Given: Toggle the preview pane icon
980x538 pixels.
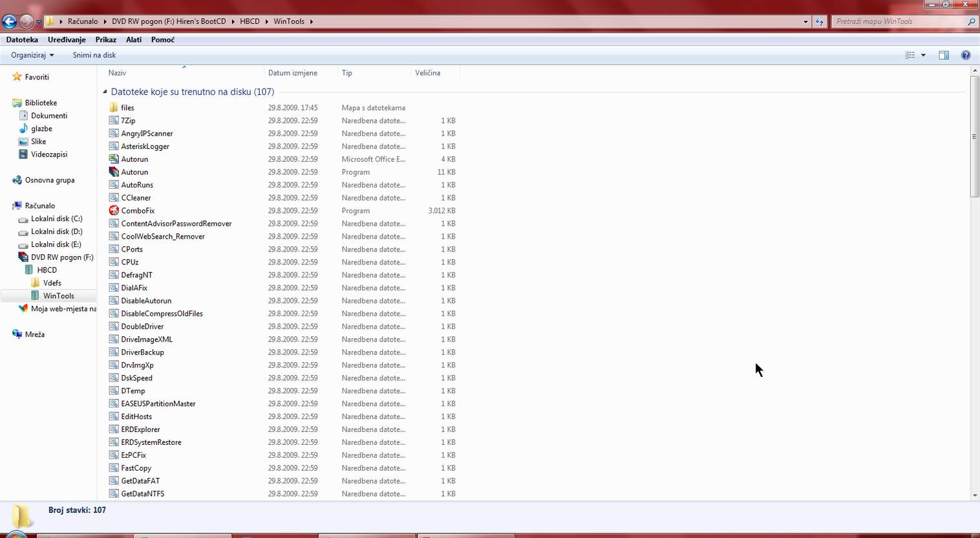Looking at the screenshot, I should point(944,56).
